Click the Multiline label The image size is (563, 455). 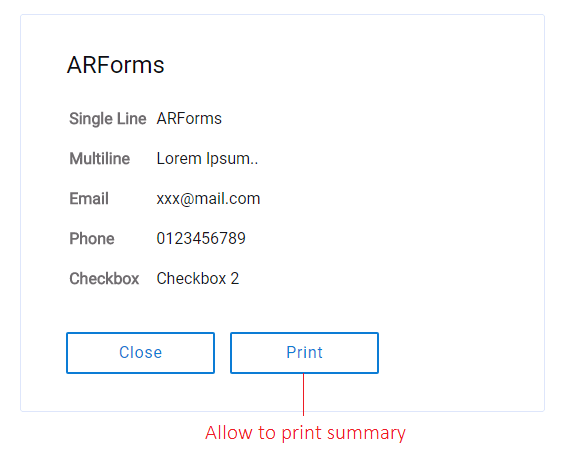[x=99, y=158]
